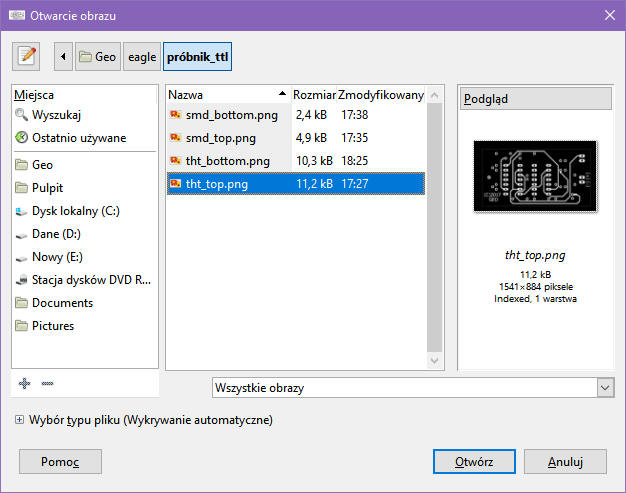Click the add bookmark plus icon
Screen dimensions: 626x493
pyautogui.click(x=25, y=383)
